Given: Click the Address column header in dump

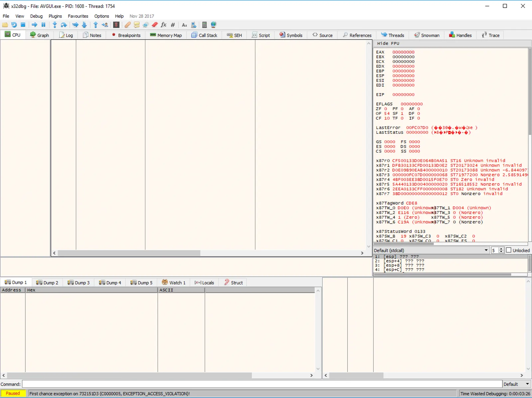Looking at the screenshot, I should (x=13, y=290).
